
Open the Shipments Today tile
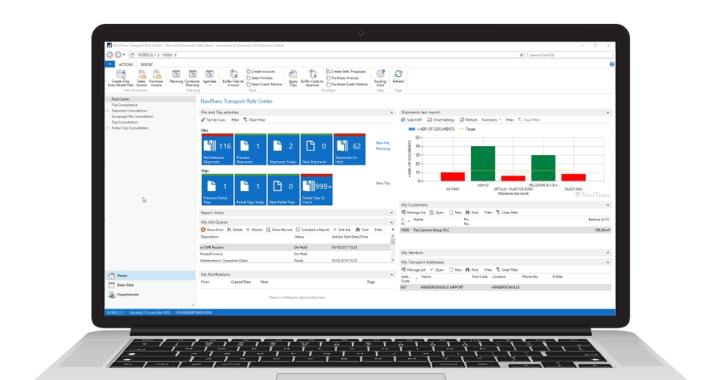[284, 149]
